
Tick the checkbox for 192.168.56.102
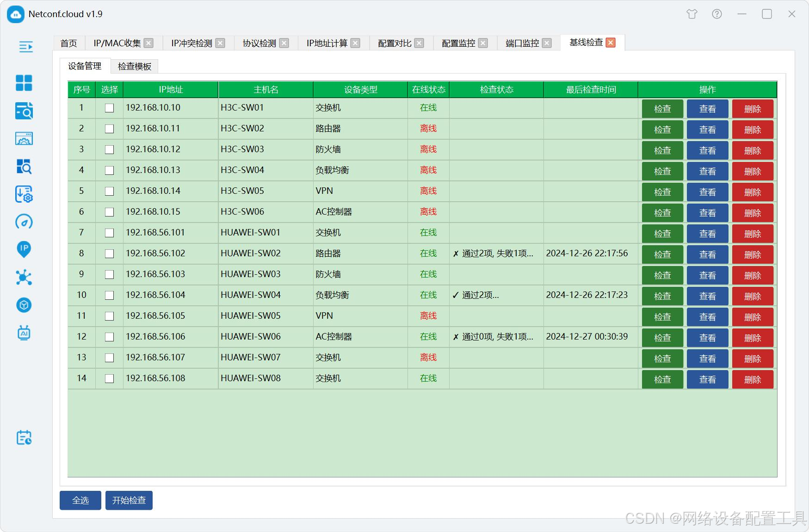pos(109,254)
